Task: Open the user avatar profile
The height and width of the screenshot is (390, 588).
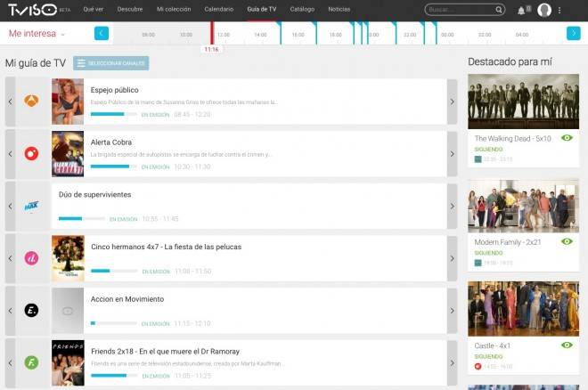Action: coord(544,10)
